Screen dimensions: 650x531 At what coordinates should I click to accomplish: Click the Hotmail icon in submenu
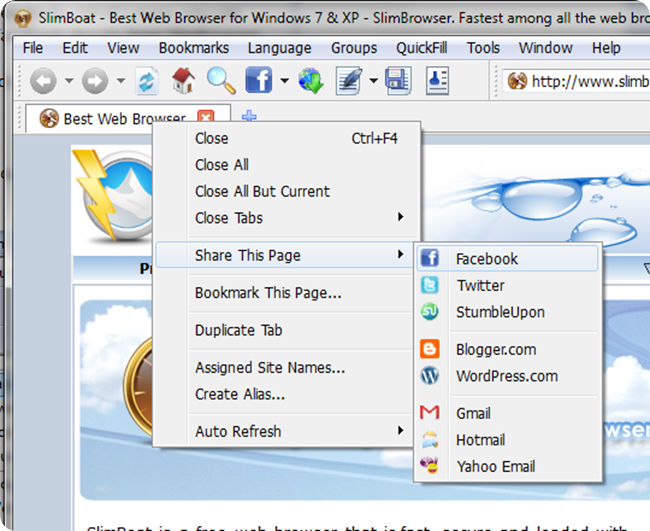click(x=430, y=439)
